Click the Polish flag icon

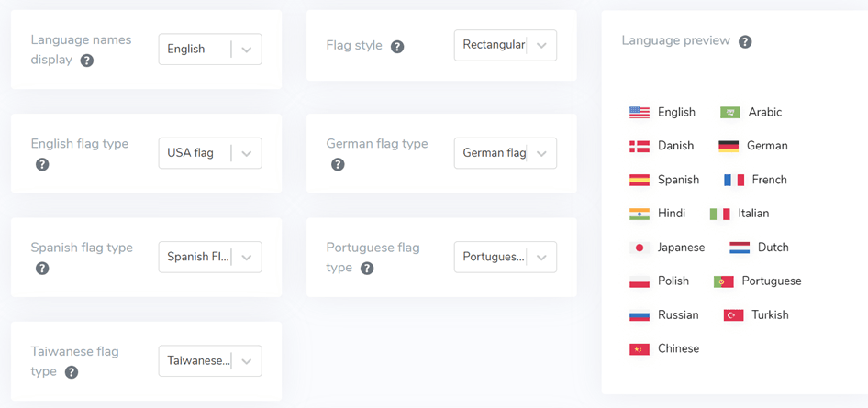[x=640, y=281]
